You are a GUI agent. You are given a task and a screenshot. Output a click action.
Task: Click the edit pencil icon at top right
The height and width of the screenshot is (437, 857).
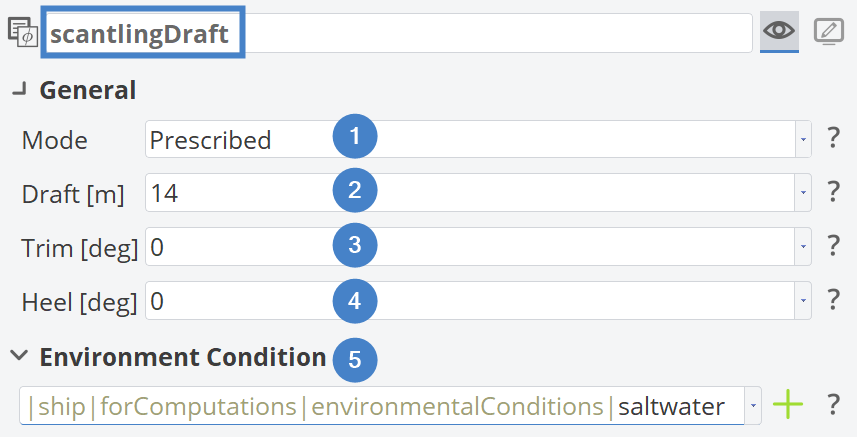coord(829,32)
